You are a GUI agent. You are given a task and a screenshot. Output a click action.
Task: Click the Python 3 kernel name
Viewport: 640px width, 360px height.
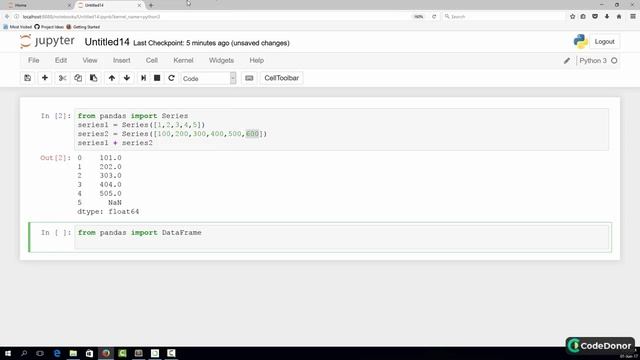[x=593, y=61]
